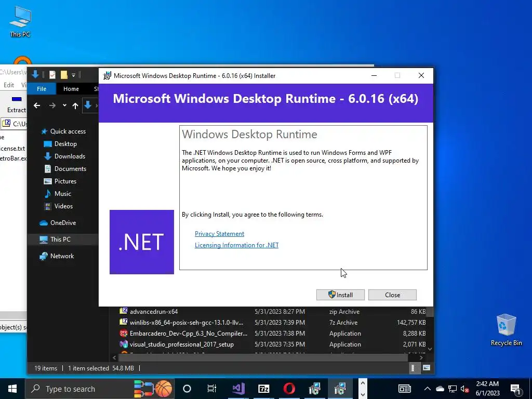532x399 pixels.
Task: Click Extract button in 7-Zip window
Action: coord(16,104)
